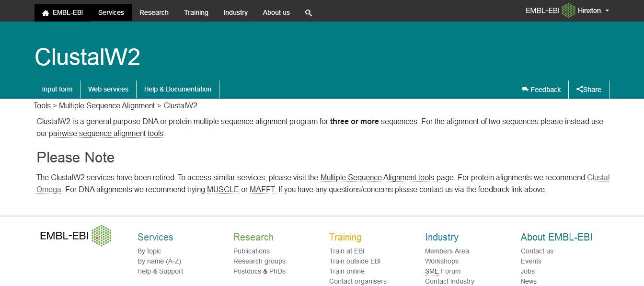The height and width of the screenshot is (286, 644).
Task: Follow the MUSCLE link
Action: (x=223, y=189)
